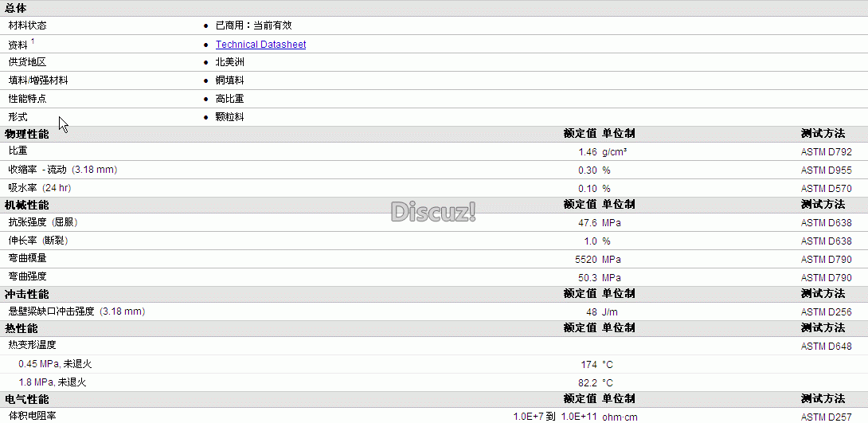
Task: Click the 铜填料 filler value
Action: (229, 80)
